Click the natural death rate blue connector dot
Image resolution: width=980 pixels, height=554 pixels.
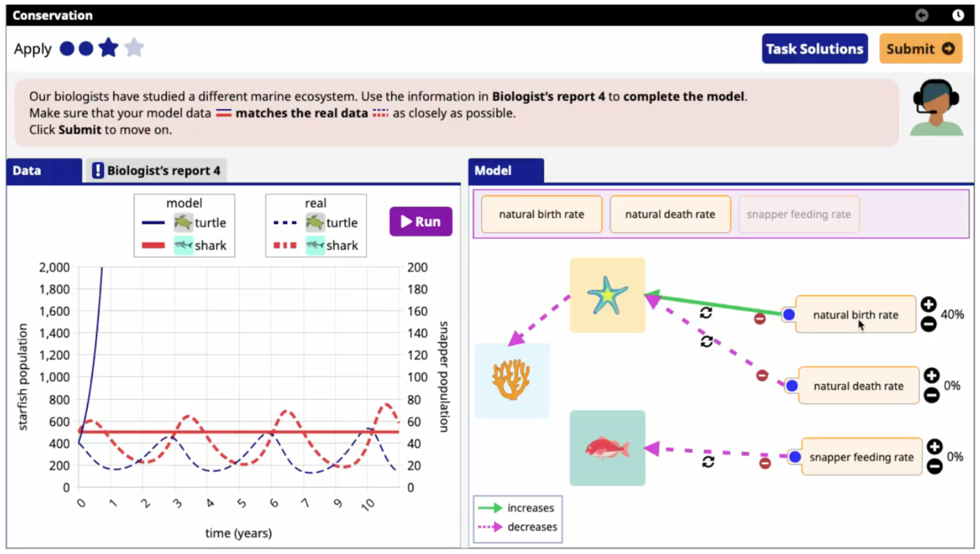pyautogui.click(x=792, y=386)
